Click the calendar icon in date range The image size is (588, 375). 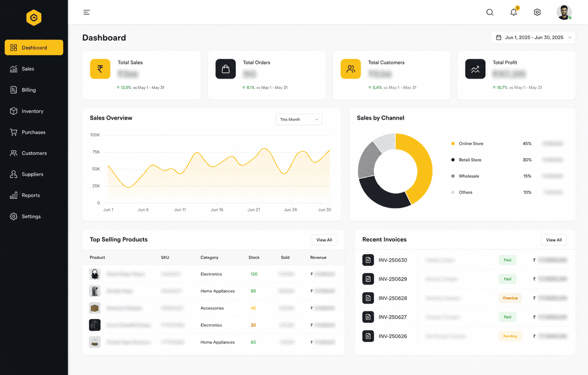pyautogui.click(x=498, y=37)
